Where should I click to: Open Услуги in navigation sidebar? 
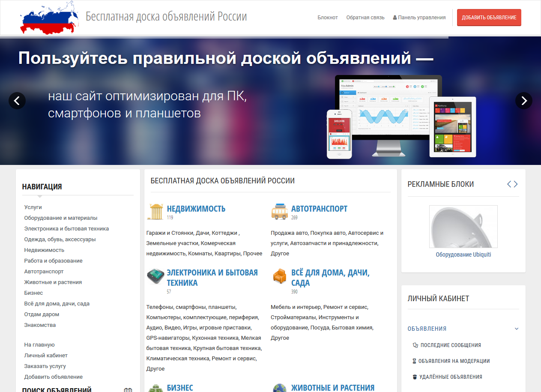pos(33,207)
